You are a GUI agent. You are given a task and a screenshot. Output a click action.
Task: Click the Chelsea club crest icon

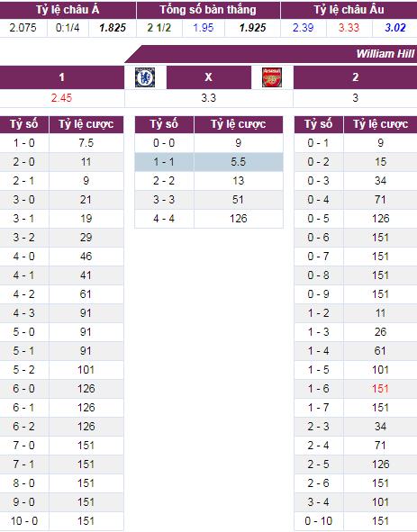tap(145, 77)
